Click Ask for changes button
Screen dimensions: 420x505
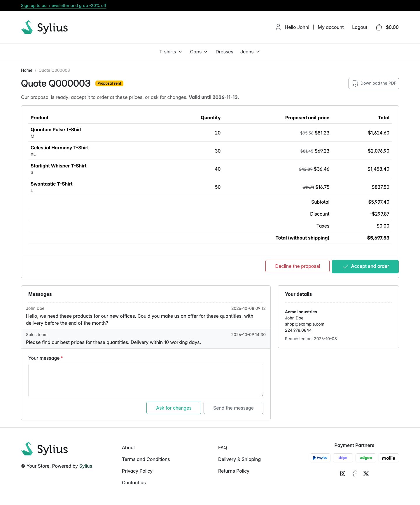174,408
